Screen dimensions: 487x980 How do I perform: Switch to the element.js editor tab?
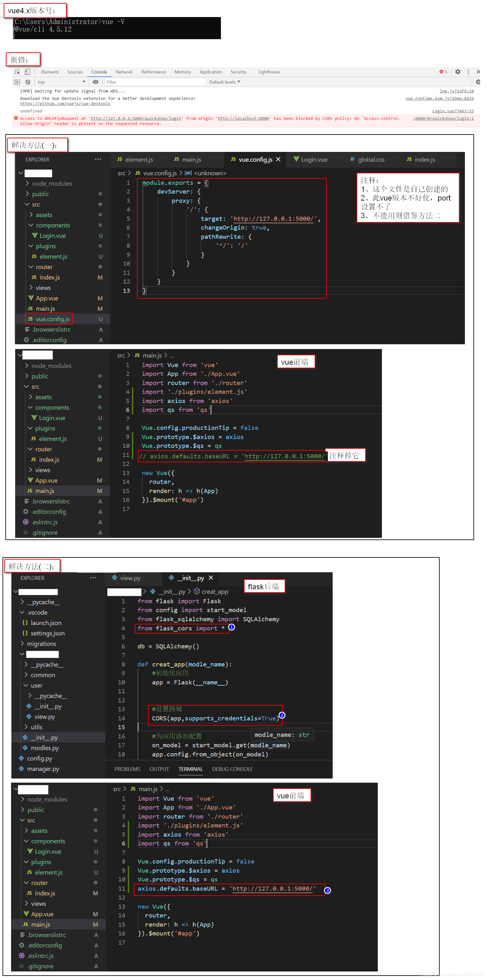(x=139, y=160)
